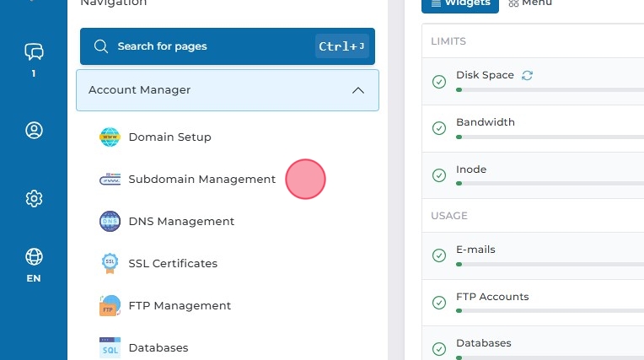Open the Databases navigation link
Viewport: 644px width, 360px height.
pyautogui.click(x=158, y=347)
